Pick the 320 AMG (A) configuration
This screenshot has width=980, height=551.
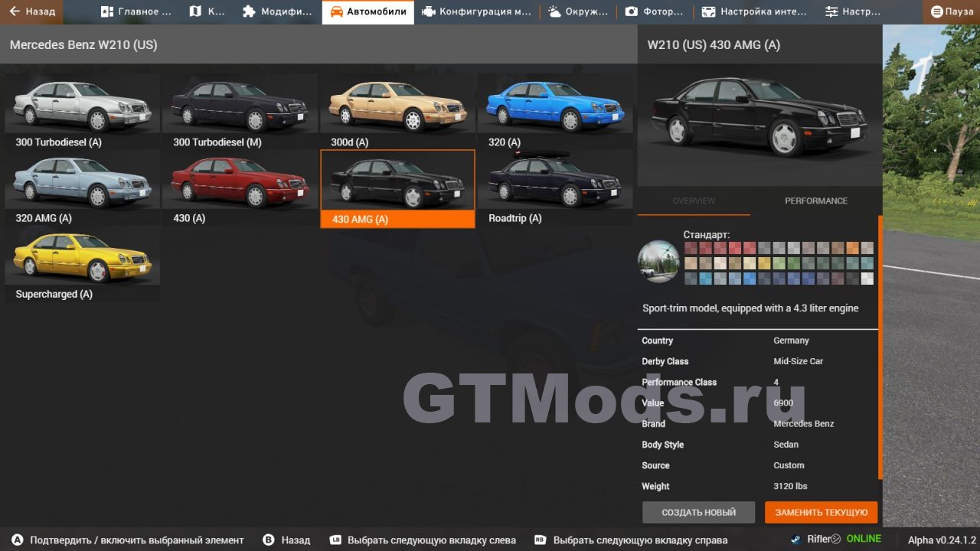83,187
